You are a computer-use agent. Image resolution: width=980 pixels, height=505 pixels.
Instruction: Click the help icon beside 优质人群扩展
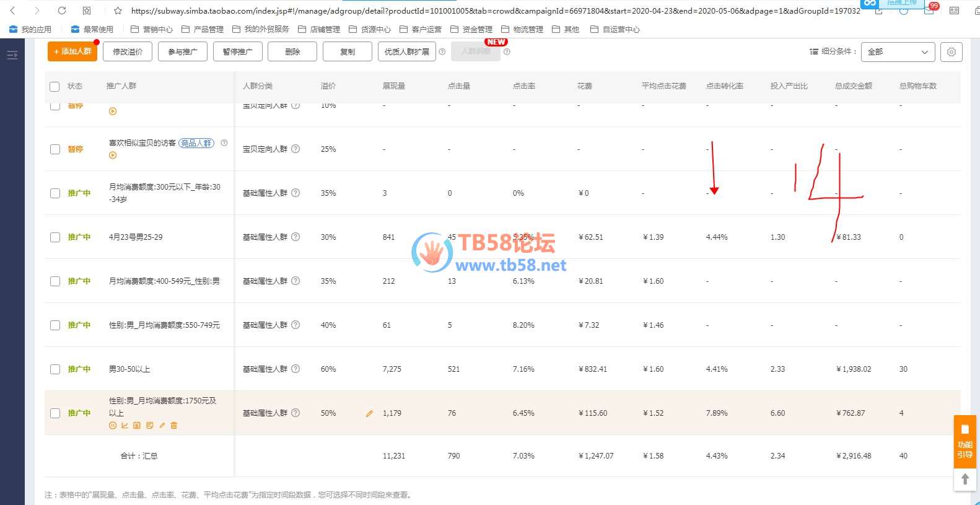point(442,52)
